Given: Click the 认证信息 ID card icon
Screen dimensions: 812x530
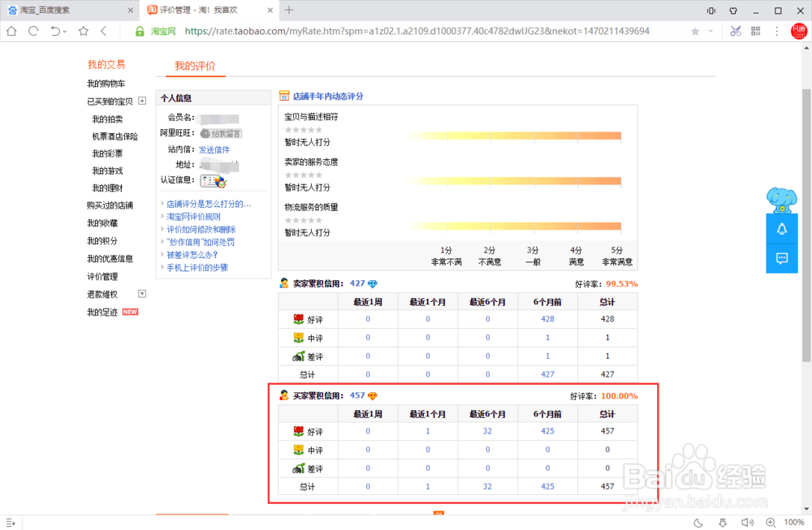Looking at the screenshot, I should click(214, 181).
